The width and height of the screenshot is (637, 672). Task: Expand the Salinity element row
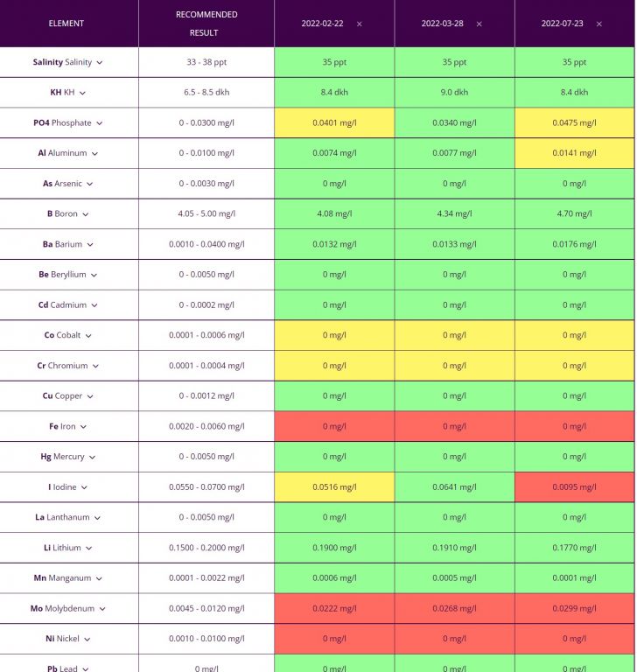100,63
